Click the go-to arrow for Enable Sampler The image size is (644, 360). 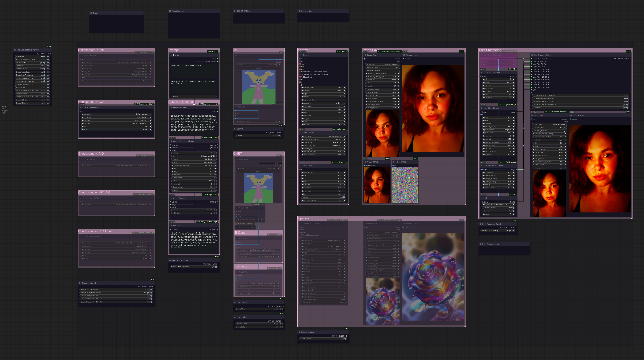[x=48, y=69]
